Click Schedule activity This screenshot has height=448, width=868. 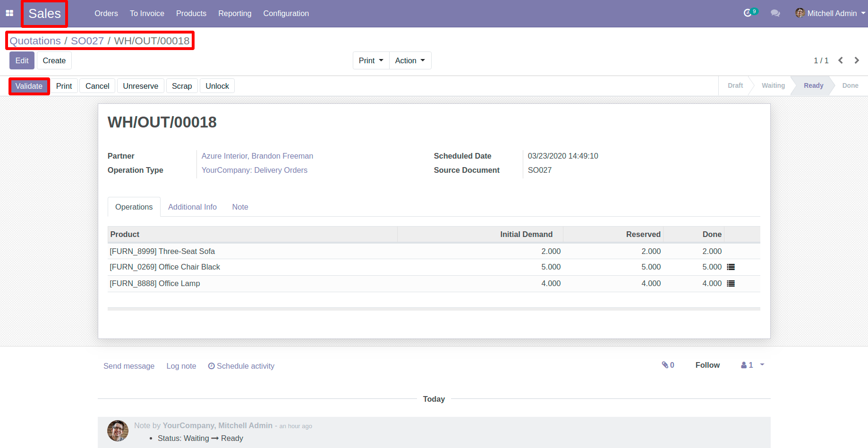[x=241, y=366]
